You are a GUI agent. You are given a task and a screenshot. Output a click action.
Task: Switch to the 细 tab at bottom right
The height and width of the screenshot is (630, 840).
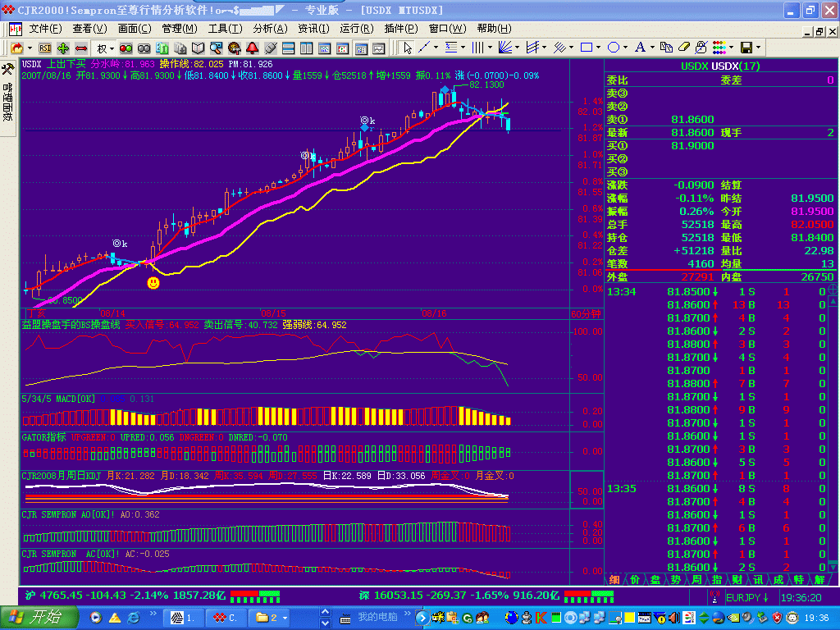click(x=614, y=580)
